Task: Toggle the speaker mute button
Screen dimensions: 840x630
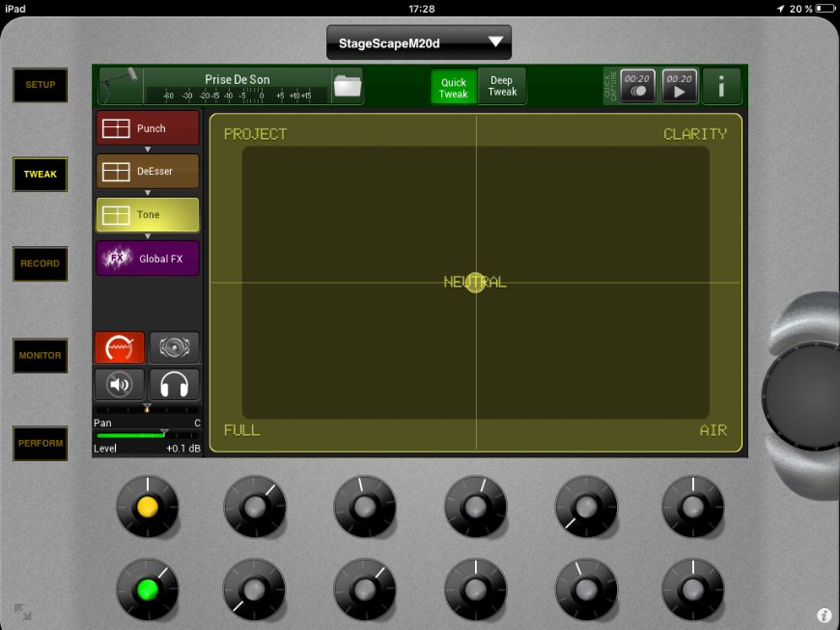Action: (119, 385)
